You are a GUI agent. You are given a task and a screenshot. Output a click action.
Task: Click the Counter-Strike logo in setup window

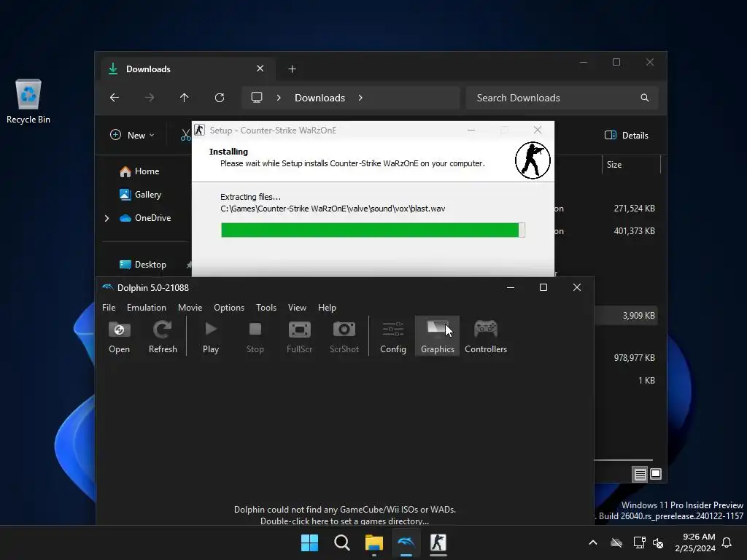coord(533,160)
